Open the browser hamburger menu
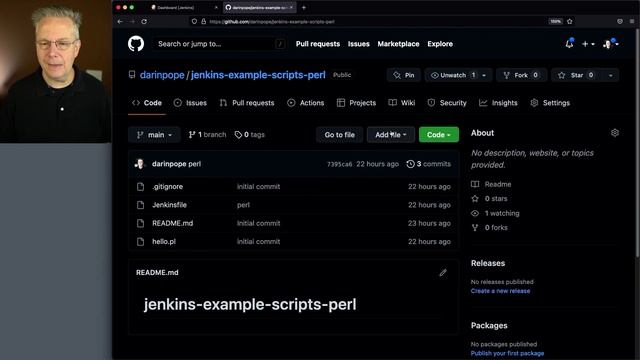Viewport: 640px width, 360px height. [x=632, y=21]
